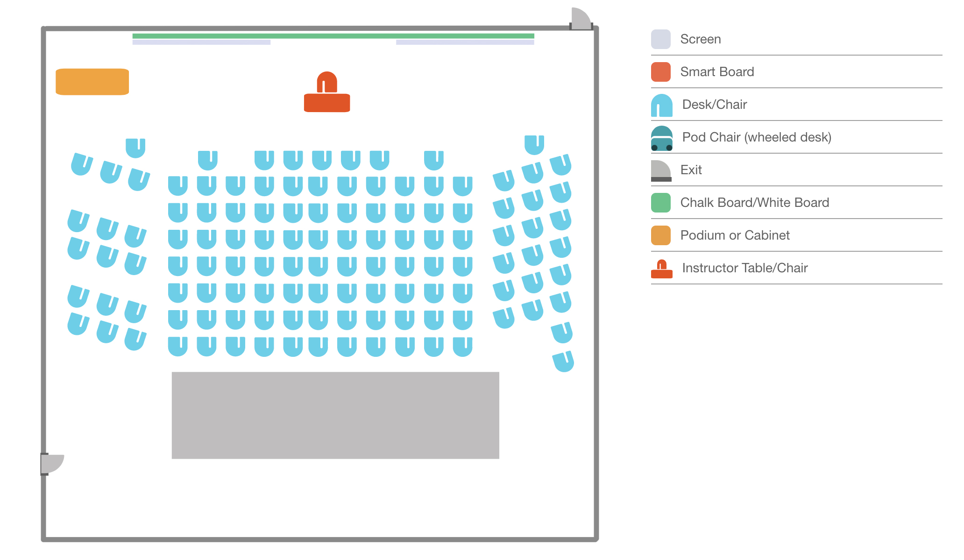Click the left projection screen strip
Screen dimensions: 964x560
point(201,43)
